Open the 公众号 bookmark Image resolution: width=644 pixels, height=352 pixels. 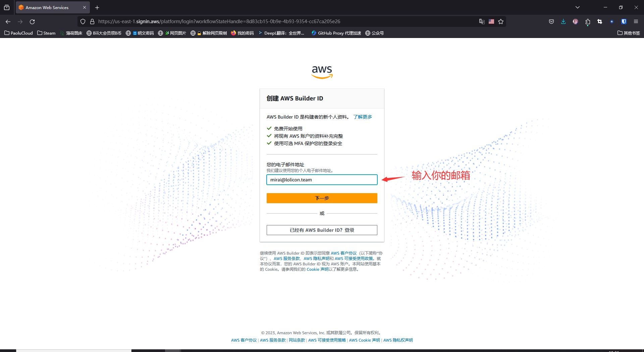click(x=374, y=33)
